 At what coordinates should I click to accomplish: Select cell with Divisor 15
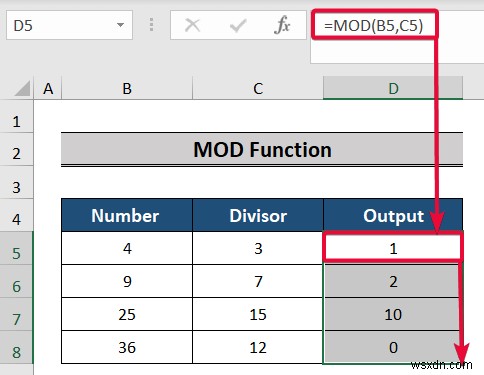pyautogui.click(x=258, y=314)
